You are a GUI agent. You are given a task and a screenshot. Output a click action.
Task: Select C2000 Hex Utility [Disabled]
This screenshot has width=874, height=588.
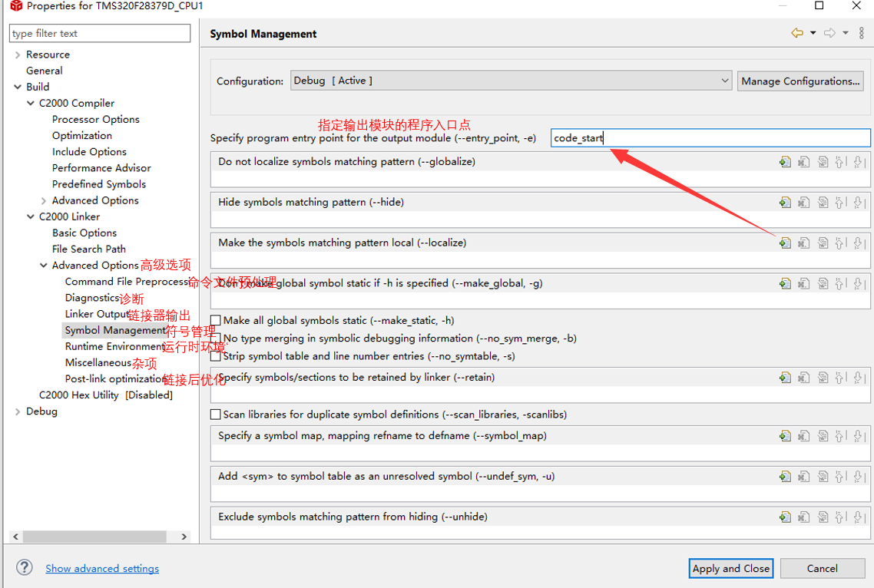(106, 395)
